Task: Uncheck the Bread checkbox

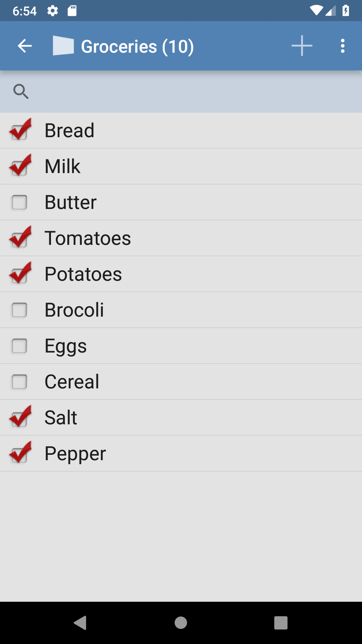Action: click(20, 129)
